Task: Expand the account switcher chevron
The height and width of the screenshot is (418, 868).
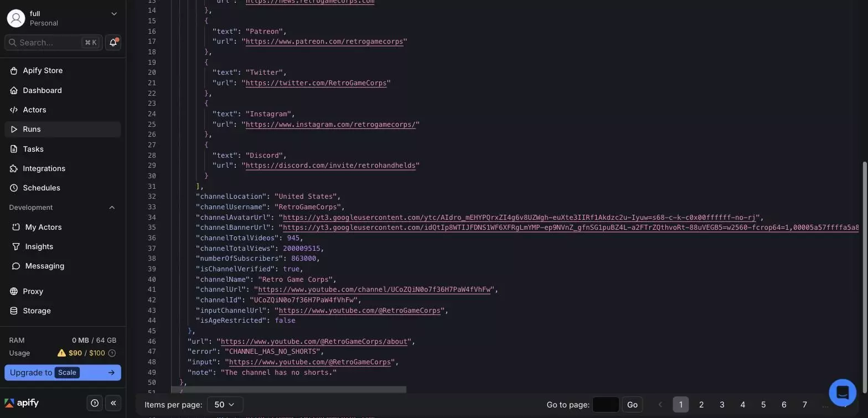Action: tap(114, 14)
